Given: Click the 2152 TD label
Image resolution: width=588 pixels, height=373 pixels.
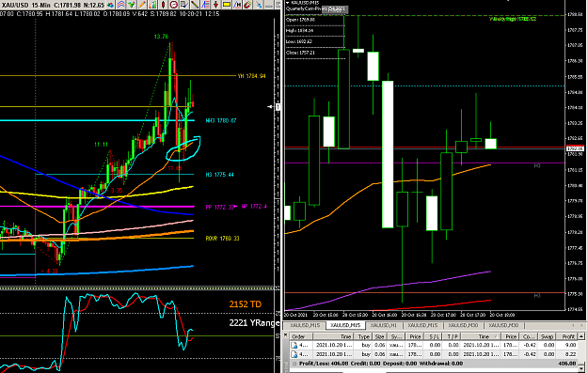Looking at the screenshot, I should pyautogui.click(x=246, y=304).
